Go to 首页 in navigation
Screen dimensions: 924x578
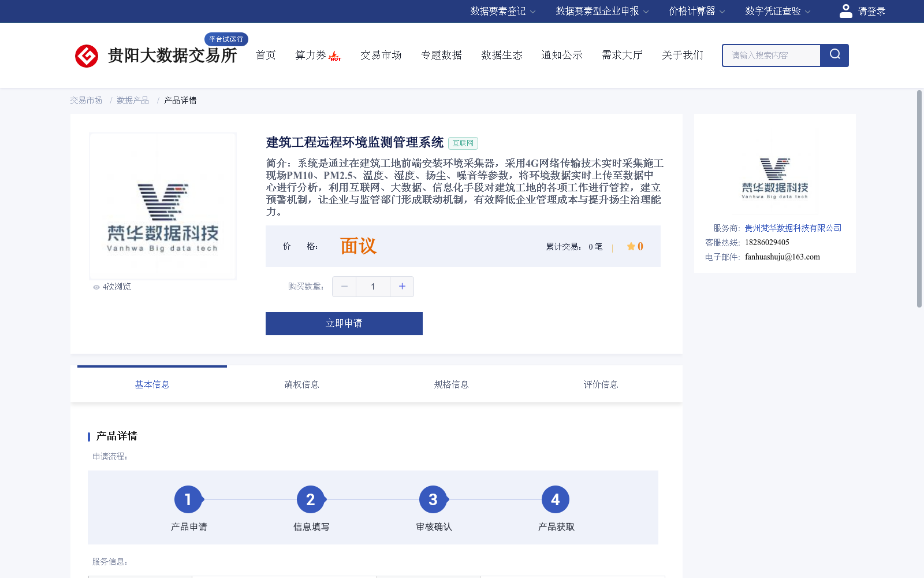pos(266,55)
